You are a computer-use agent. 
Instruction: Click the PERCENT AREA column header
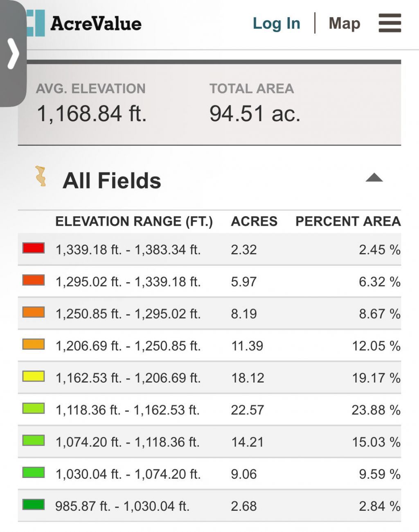[348, 221]
